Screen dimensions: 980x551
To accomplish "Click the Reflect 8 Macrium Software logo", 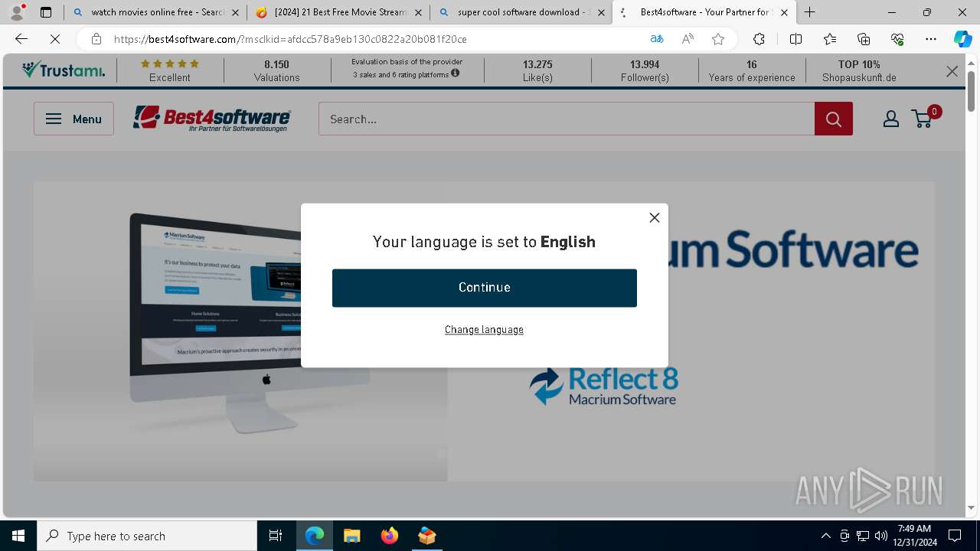I will (604, 386).
